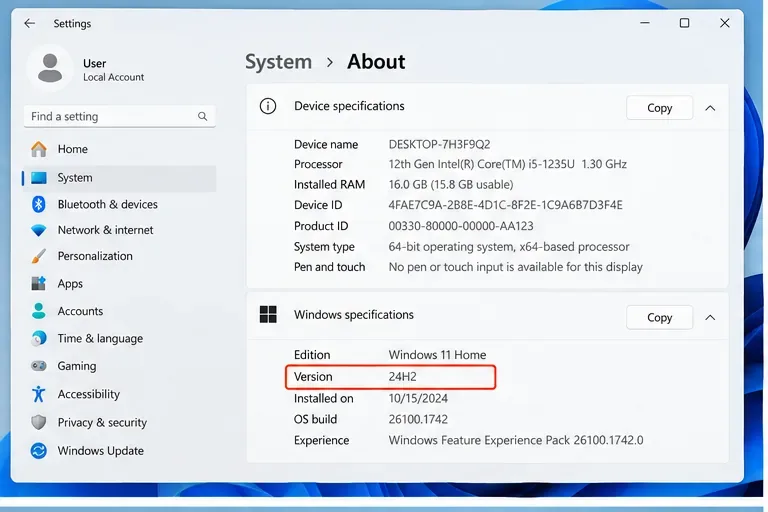Click the Installed RAM label

coord(329,185)
